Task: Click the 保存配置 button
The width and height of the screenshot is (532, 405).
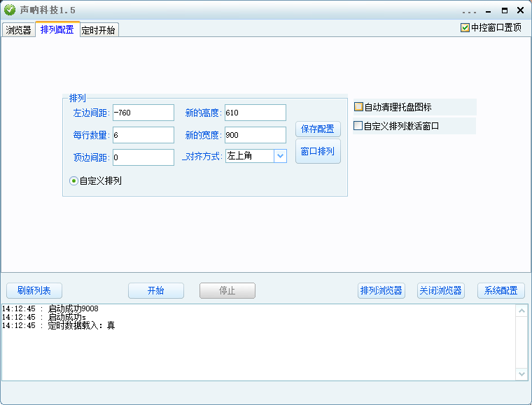Action: 318,129
